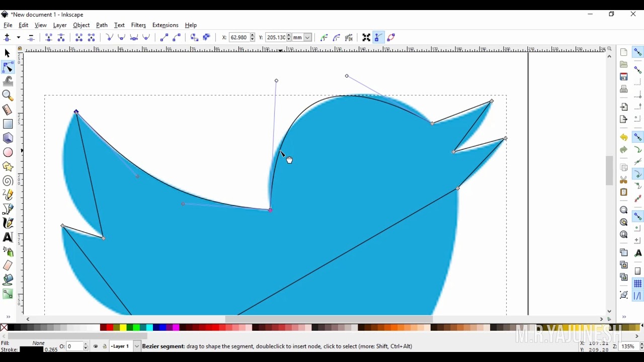The height and width of the screenshot is (362, 644).
Task: Toggle master snapping button at top right
Action: pyautogui.click(x=637, y=52)
